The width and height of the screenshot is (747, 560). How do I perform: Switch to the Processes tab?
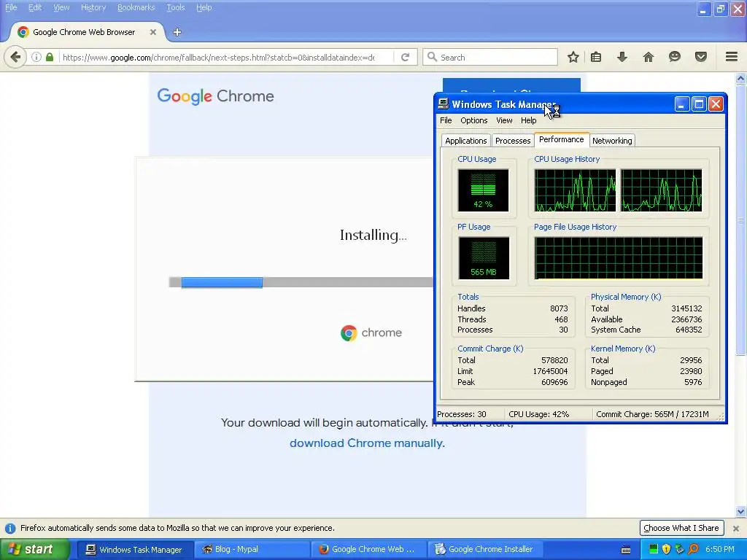click(513, 141)
